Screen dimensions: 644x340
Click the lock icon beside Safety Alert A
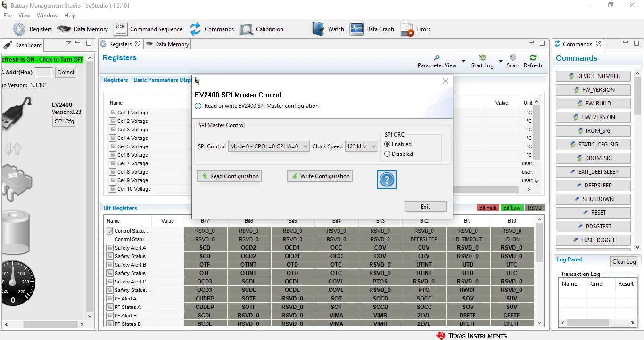pos(110,248)
